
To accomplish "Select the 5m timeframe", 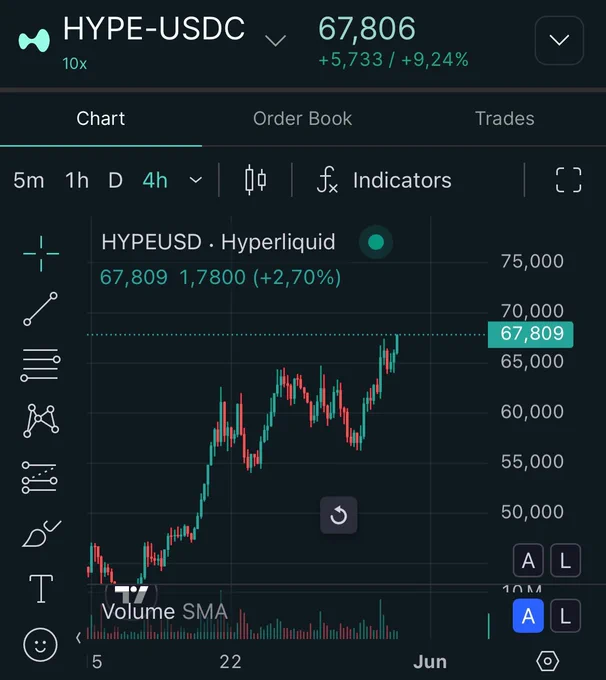I will (29, 180).
